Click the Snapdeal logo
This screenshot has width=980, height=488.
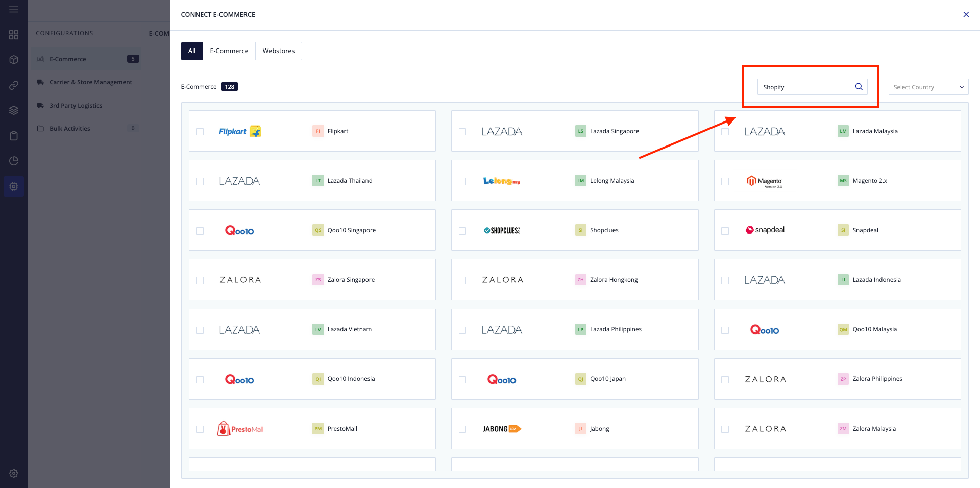click(765, 230)
